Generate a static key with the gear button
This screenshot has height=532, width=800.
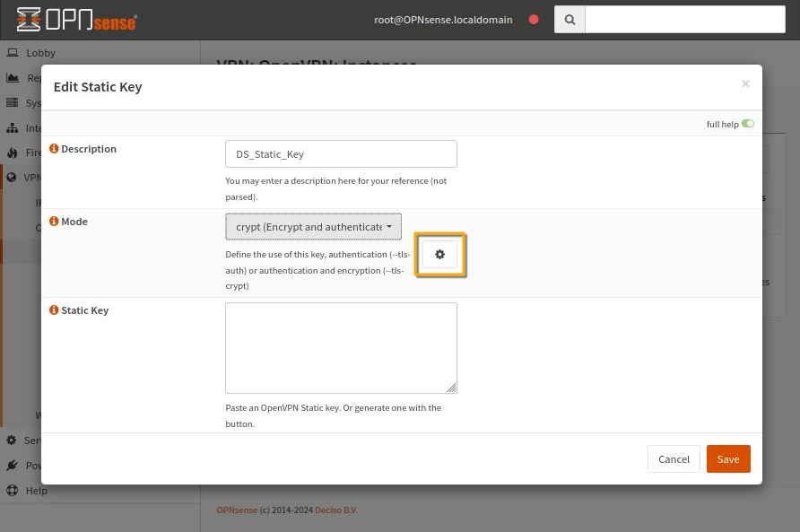(x=439, y=254)
